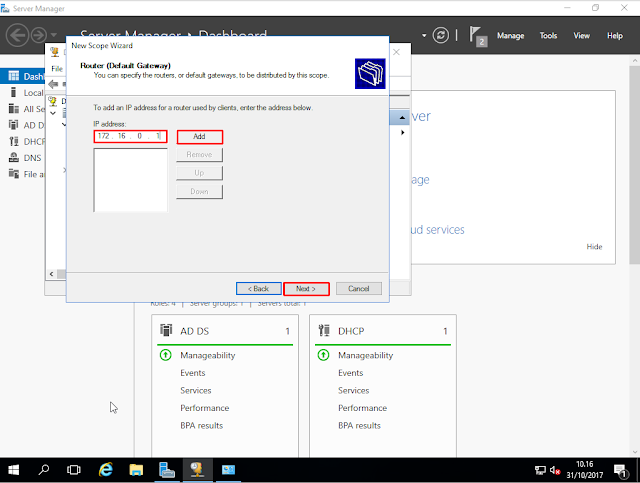
Task: Refresh the Server Manager dashboard
Action: click(440, 36)
